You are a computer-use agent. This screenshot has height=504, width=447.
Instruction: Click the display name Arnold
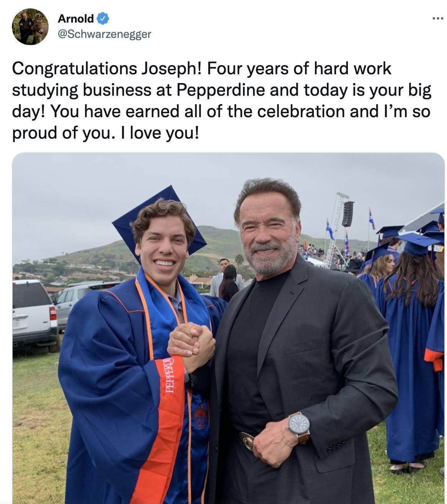tap(75, 18)
